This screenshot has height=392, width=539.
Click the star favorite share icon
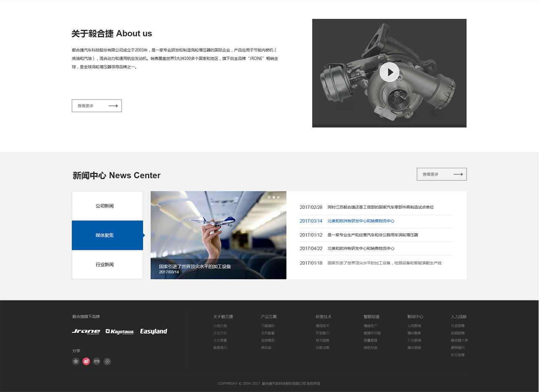coord(76,361)
